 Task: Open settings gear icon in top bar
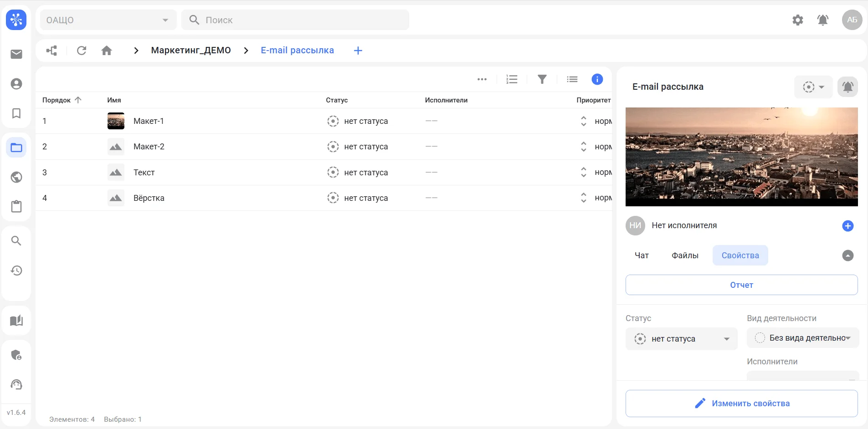point(797,20)
